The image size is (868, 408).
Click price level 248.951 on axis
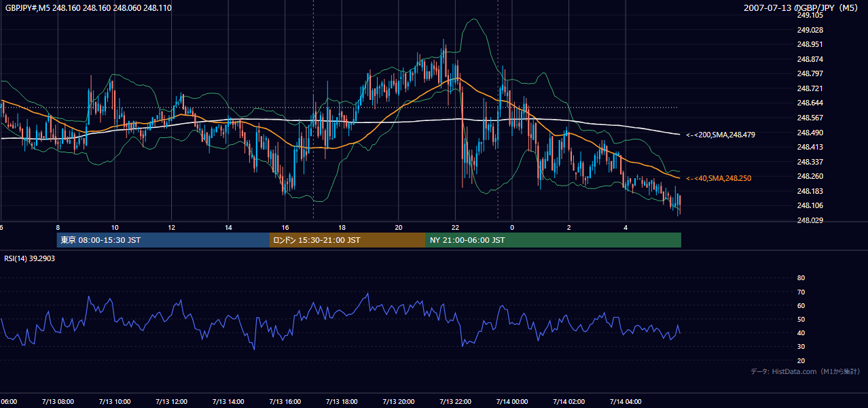[x=810, y=44]
